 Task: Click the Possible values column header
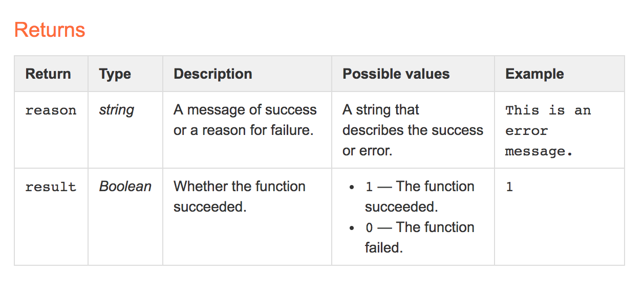396,74
